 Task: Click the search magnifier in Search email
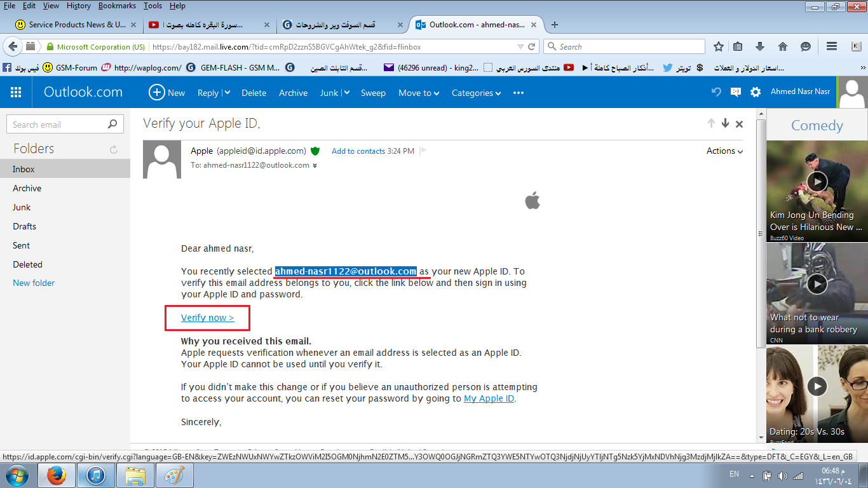(x=112, y=125)
